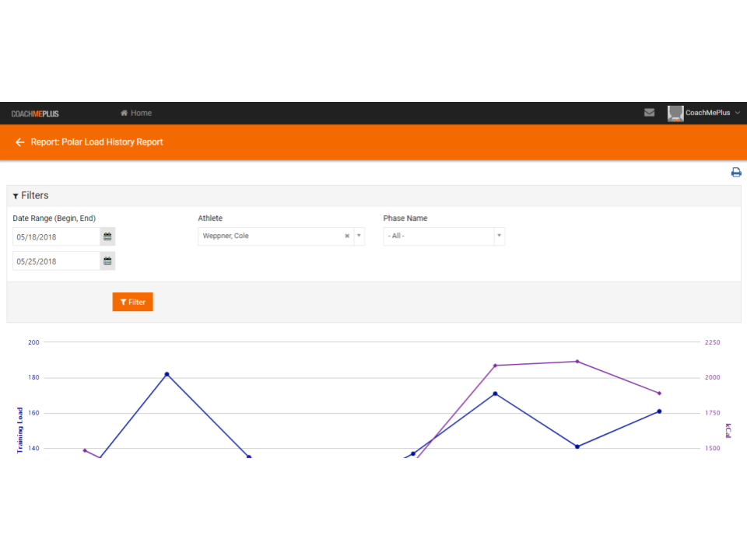Click the kCal axis label
This screenshot has height=560, width=747.
[x=728, y=430]
